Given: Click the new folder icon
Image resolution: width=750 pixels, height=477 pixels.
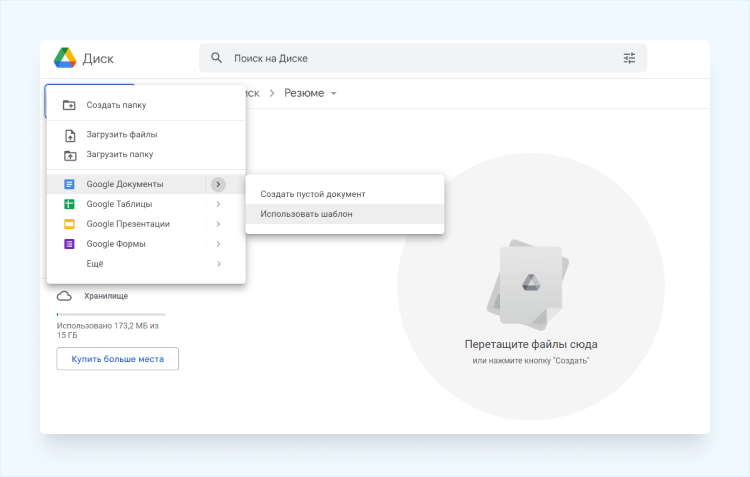Looking at the screenshot, I should click(69, 105).
